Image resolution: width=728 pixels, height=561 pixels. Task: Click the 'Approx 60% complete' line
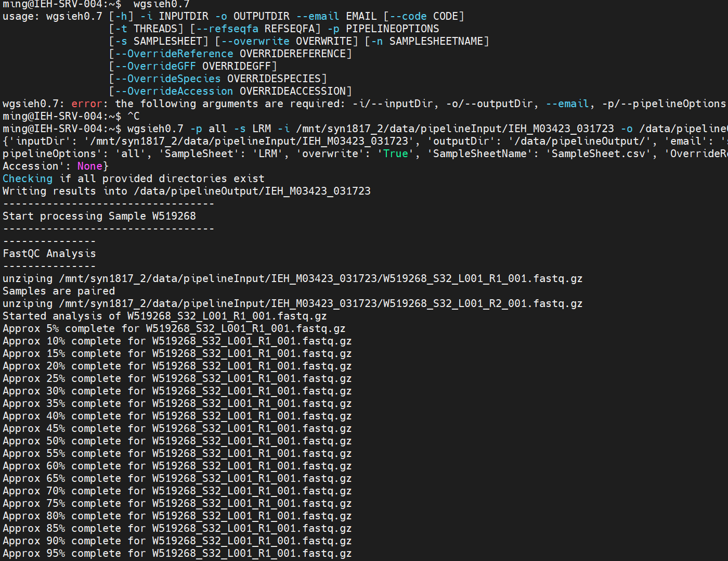coord(177,466)
